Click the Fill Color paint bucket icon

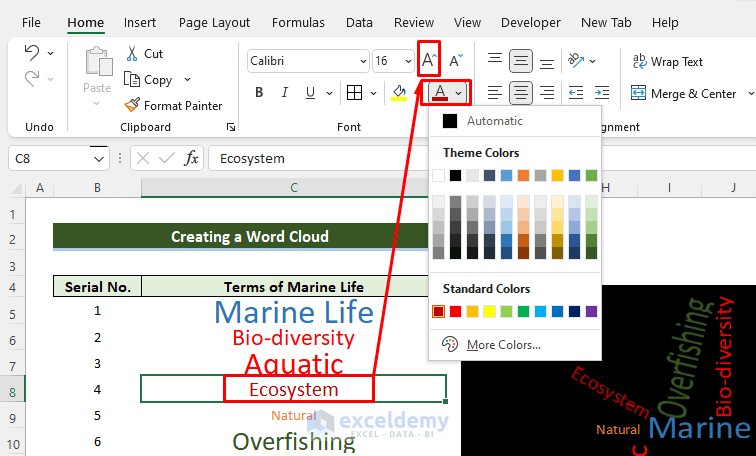pyautogui.click(x=399, y=93)
